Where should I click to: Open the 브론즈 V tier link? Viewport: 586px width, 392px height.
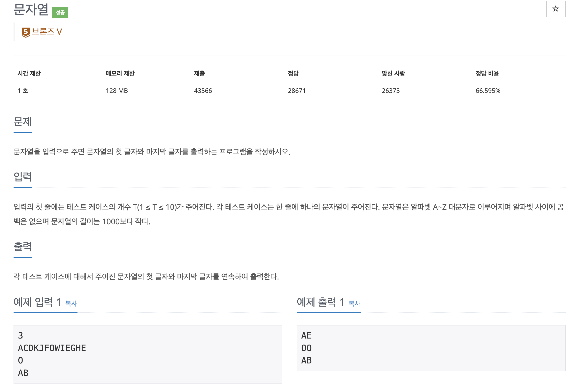pos(47,32)
